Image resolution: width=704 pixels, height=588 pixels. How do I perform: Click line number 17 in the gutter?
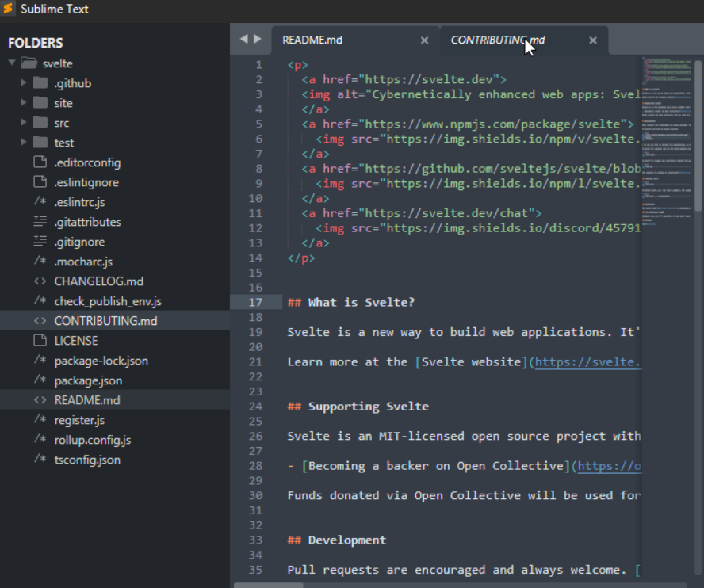pos(255,303)
